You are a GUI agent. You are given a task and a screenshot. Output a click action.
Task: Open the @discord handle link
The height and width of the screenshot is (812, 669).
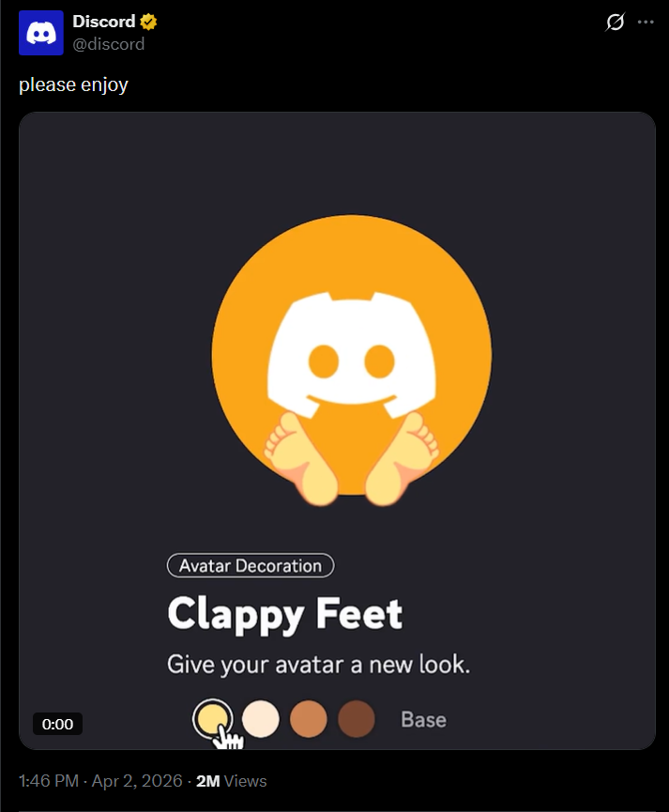108,44
